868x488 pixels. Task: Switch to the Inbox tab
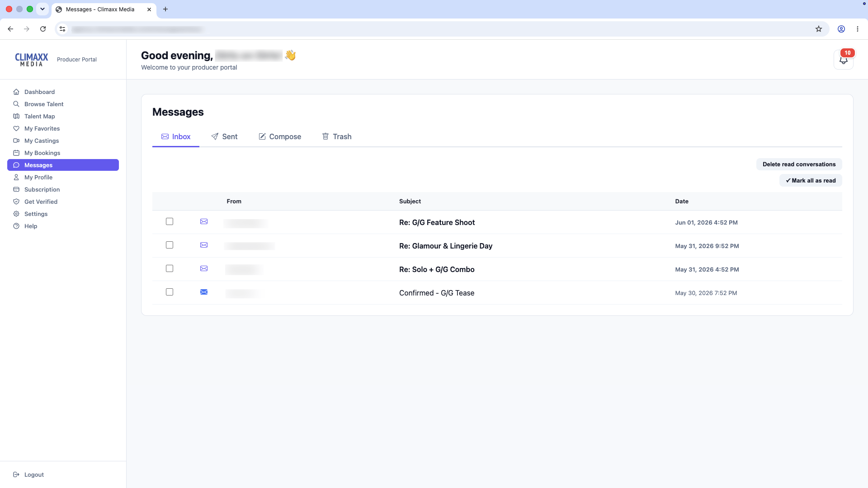176,136
